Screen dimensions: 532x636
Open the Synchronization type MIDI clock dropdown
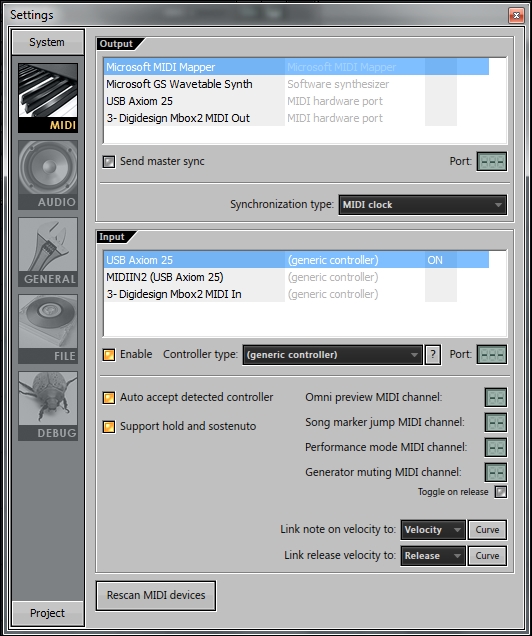click(x=423, y=205)
